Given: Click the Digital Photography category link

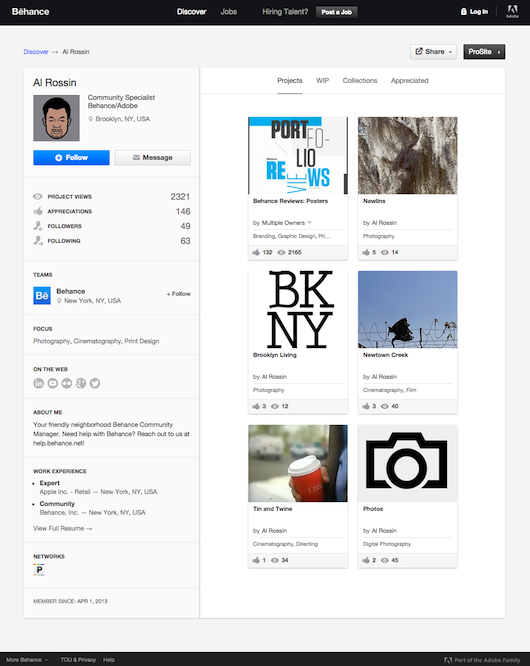Looking at the screenshot, I should (387, 544).
